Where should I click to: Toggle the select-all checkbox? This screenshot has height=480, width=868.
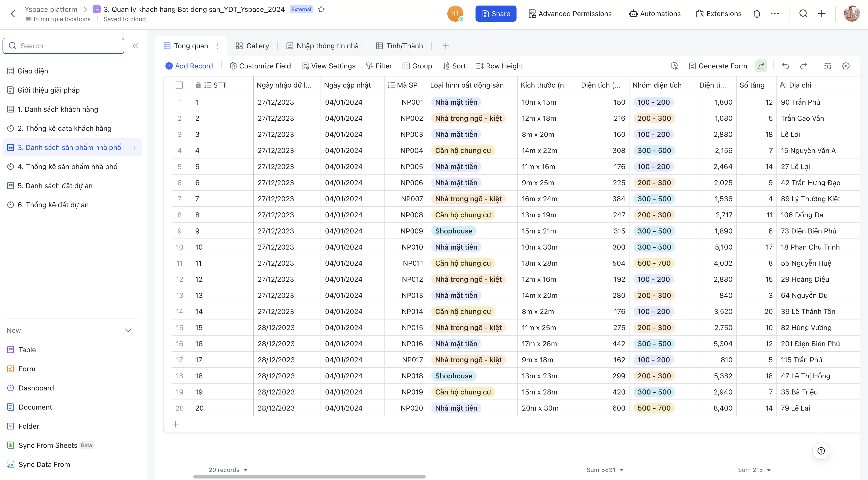point(179,85)
